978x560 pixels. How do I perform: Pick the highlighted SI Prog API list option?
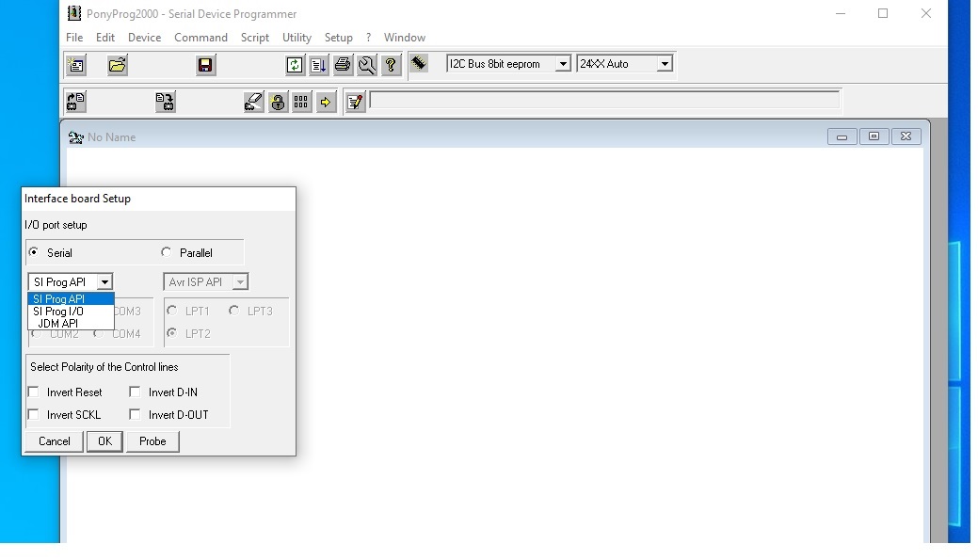coord(72,298)
